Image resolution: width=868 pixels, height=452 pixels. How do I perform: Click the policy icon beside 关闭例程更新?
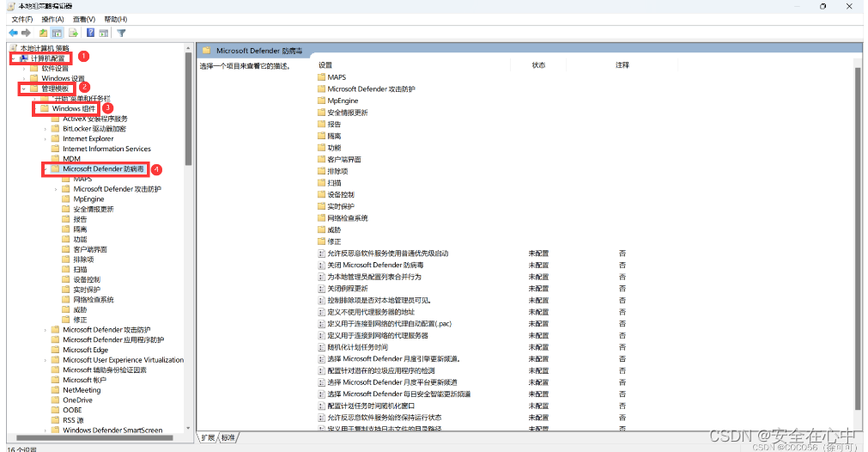pyautogui.click(x=322, y=289)
